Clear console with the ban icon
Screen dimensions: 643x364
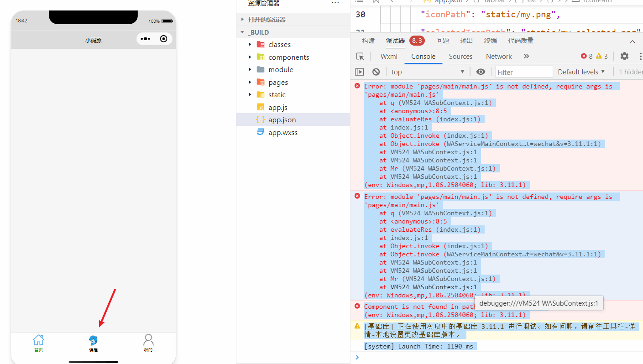click(376, 72)
